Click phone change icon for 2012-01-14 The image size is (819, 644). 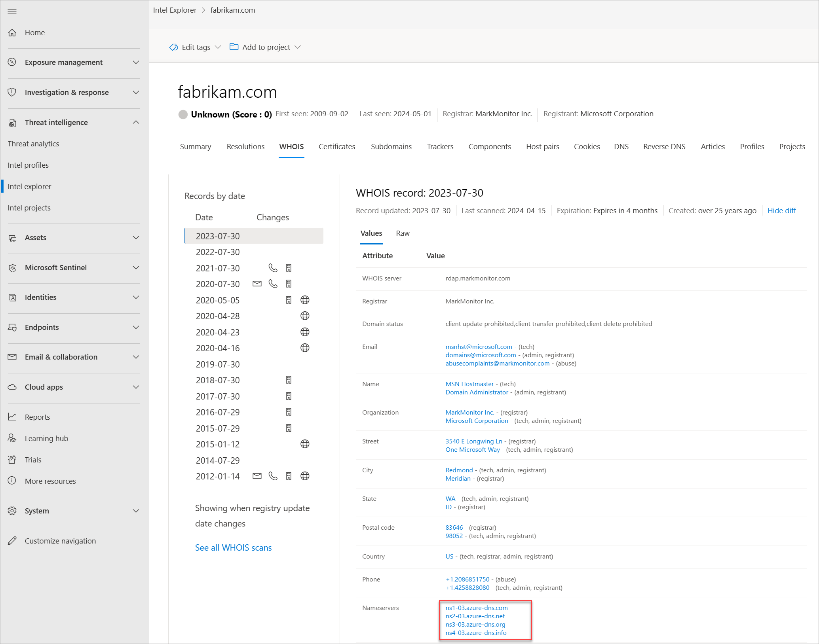(273, 476)
